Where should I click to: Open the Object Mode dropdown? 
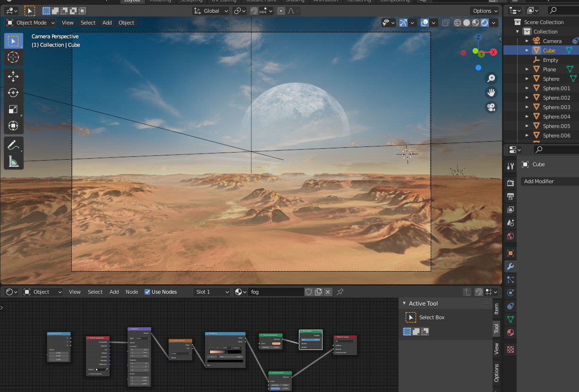click(x=31, y=23)
